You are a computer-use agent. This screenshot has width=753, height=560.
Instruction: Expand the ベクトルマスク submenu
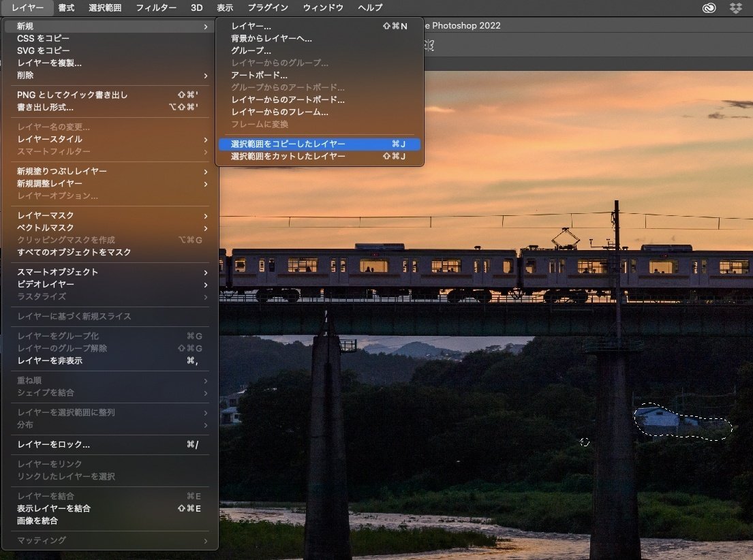point(110,228)
